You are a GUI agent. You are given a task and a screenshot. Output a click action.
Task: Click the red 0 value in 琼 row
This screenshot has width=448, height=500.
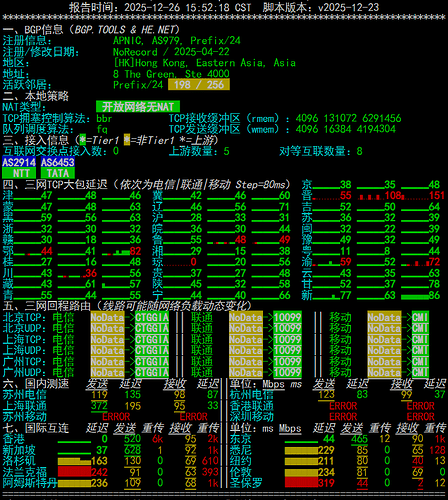[193, 262]
